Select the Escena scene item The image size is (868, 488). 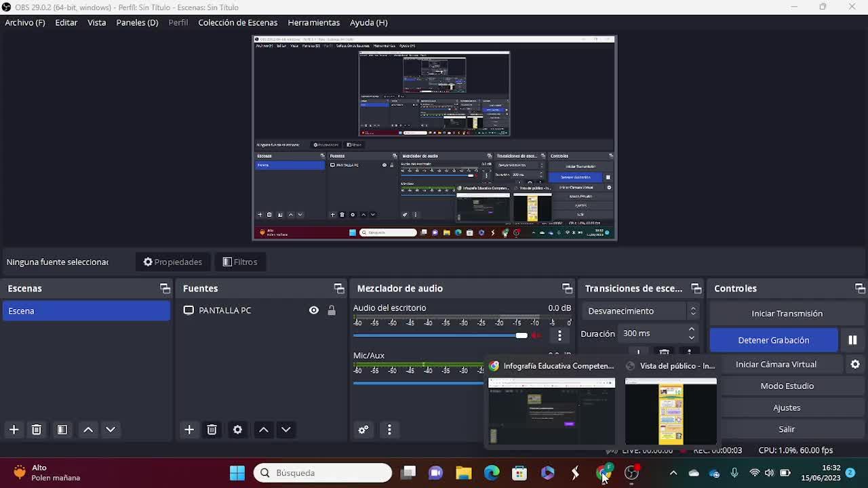[85, 310]
